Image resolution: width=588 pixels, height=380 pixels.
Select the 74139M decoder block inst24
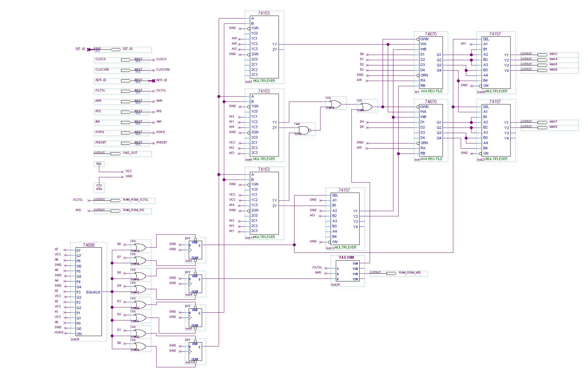coord(348,271)
